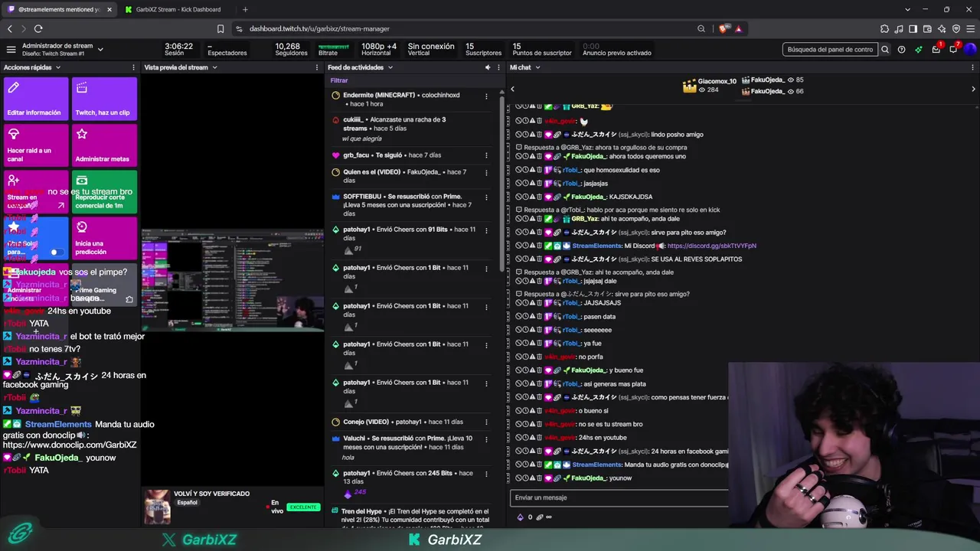Expand the Administrador de stream layout dropdown
The width and height of the screenshot is (980, 551).
[x=100, y=50]
